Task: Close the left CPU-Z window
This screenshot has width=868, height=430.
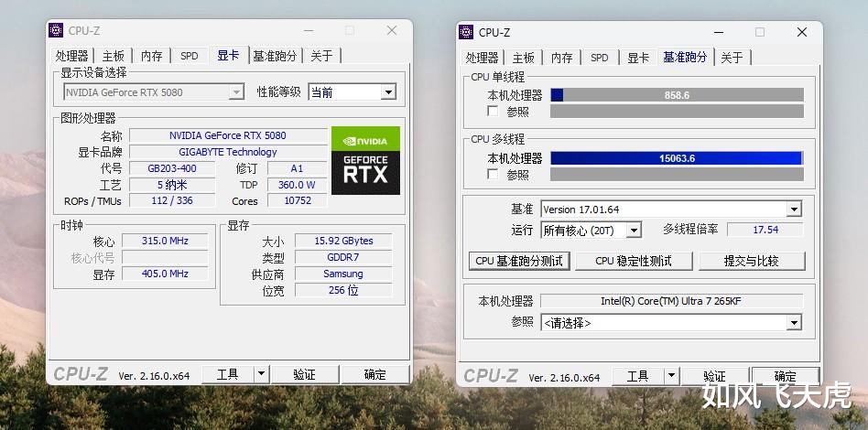Action: (392, 30)
